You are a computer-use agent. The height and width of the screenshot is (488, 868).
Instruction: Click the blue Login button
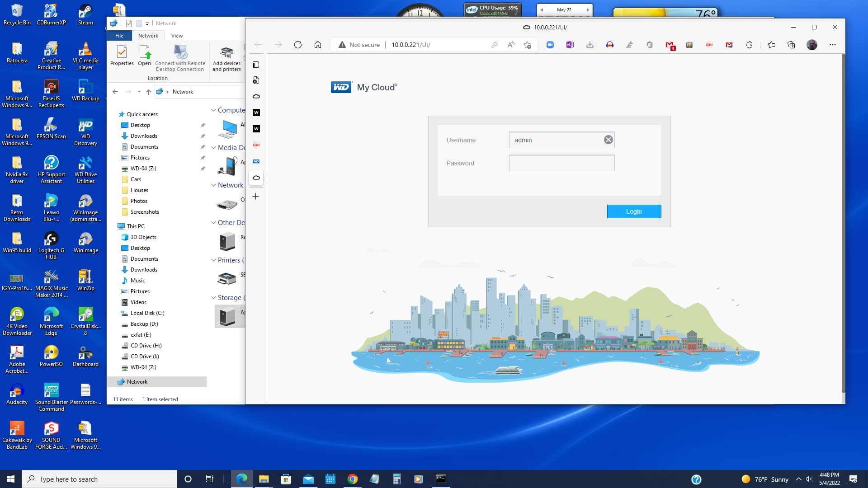pyautogui.click(x=634, y=211)
